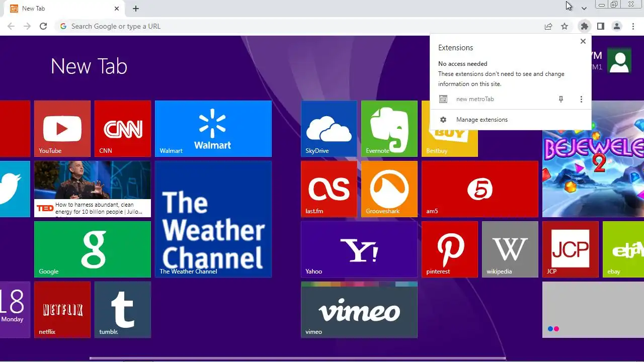
Task: Click the share this page icon
Action: tap(548, 26)
